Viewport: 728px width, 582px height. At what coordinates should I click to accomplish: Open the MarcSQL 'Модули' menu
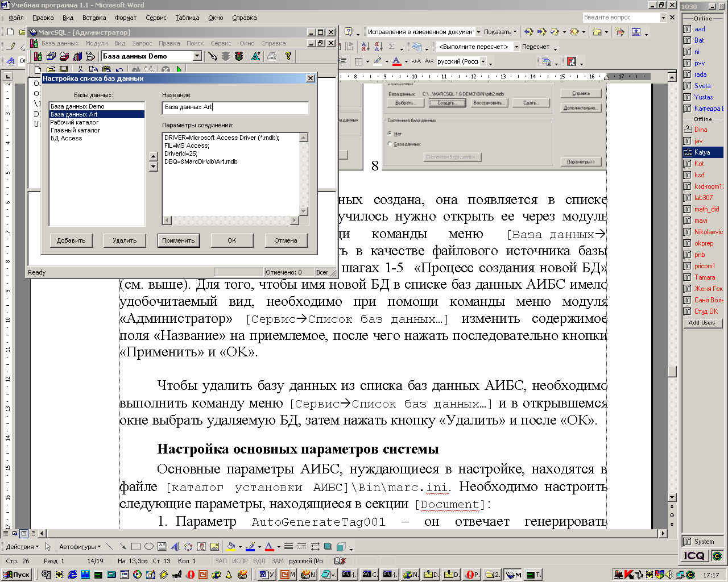click(x=96, y=43)
